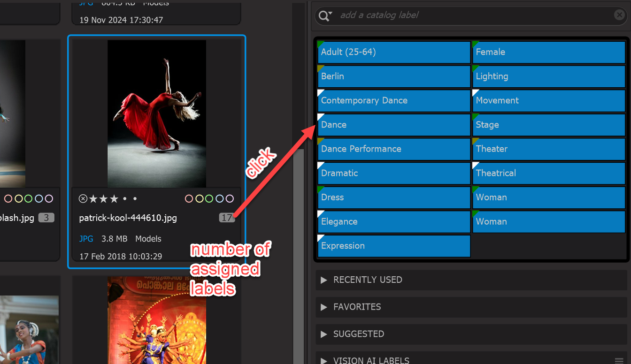Select the red-dress dancer thumbnail
Image resolution: width=631 pixels, height=364 pixels.
tap(157, 114)
